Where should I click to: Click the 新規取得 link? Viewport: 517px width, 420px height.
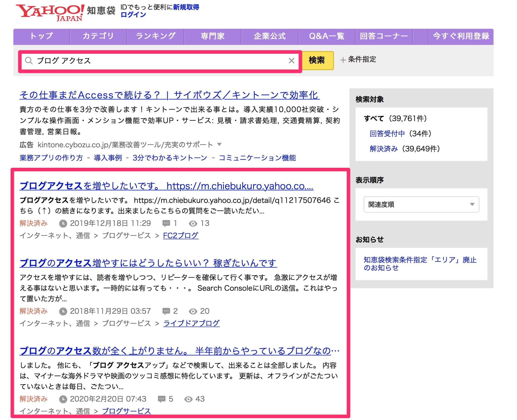coord(186,7)
